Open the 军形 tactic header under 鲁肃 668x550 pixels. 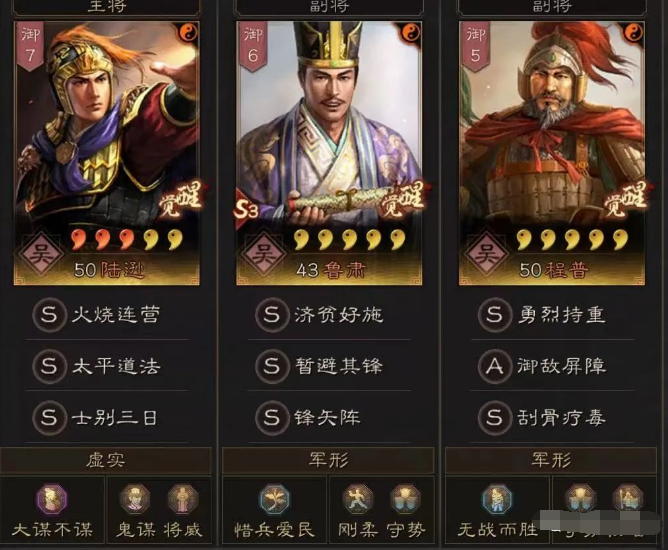click(328, 461)
